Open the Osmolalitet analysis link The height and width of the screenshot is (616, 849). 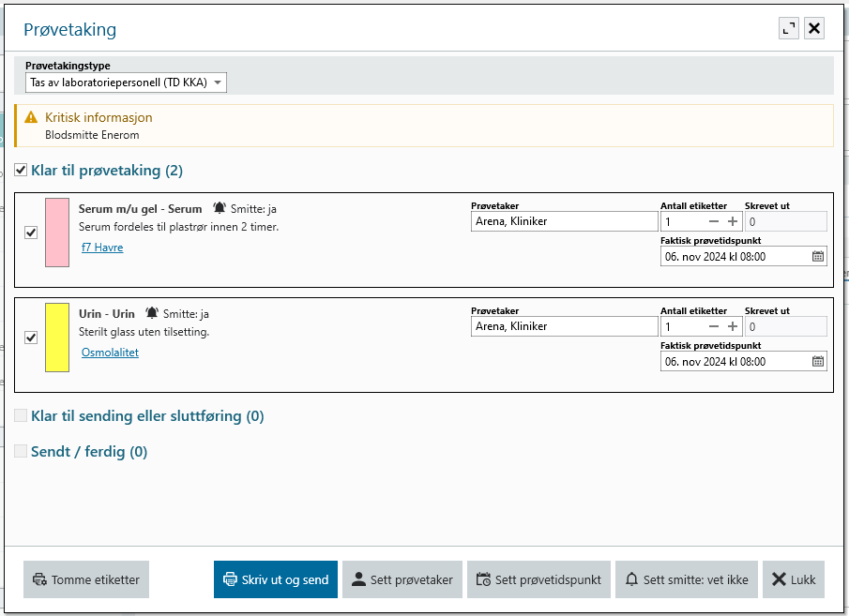click(x=110, y=353)
